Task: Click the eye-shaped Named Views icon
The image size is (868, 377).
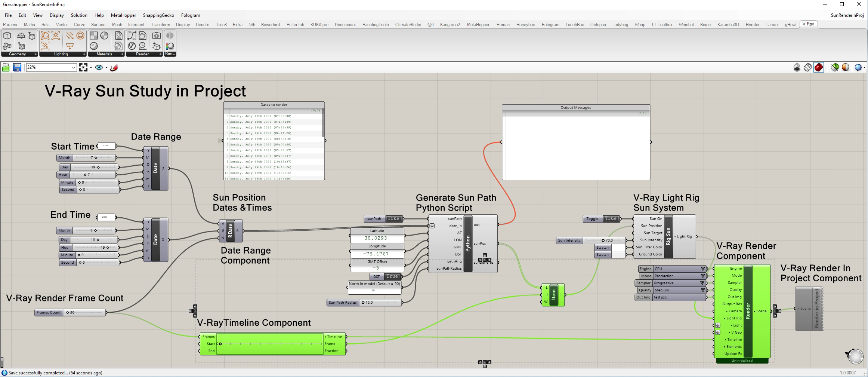Action: [99, 67]
